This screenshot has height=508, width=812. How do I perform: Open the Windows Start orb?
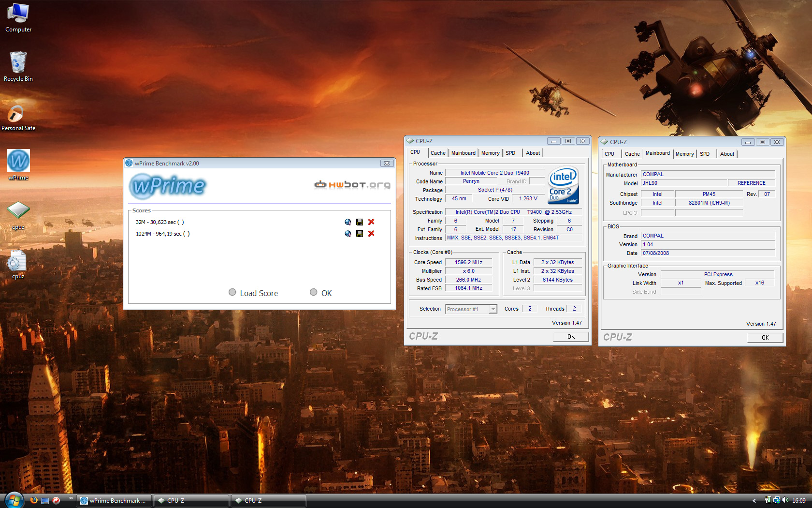[14, 500]
